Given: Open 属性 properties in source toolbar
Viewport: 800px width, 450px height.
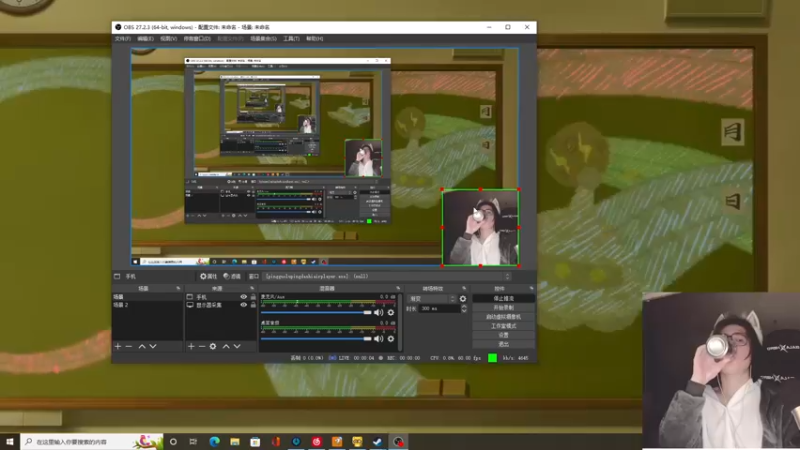Looking at the screenshot, I should pyautogui.click(x=208, y=277).
